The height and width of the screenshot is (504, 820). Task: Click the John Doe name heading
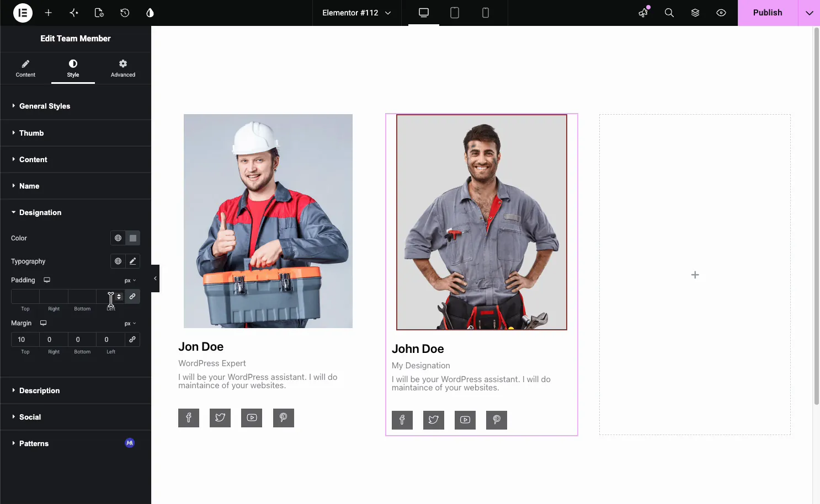tap(418, 349)
